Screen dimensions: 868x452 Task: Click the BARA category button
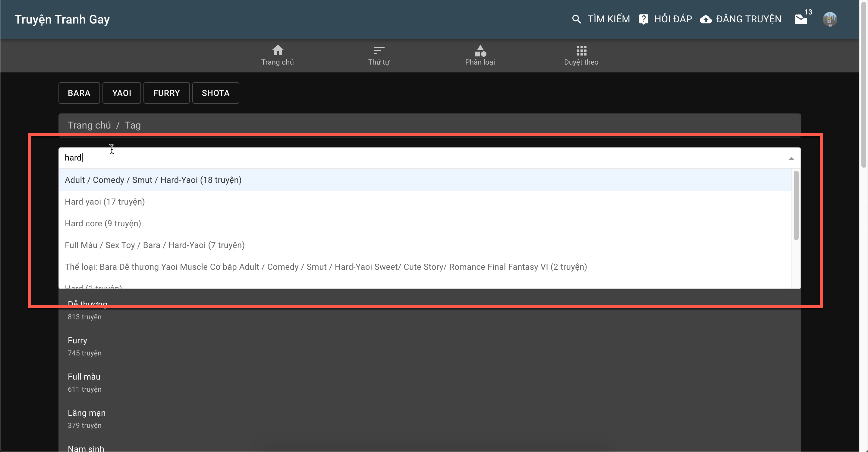79,93
